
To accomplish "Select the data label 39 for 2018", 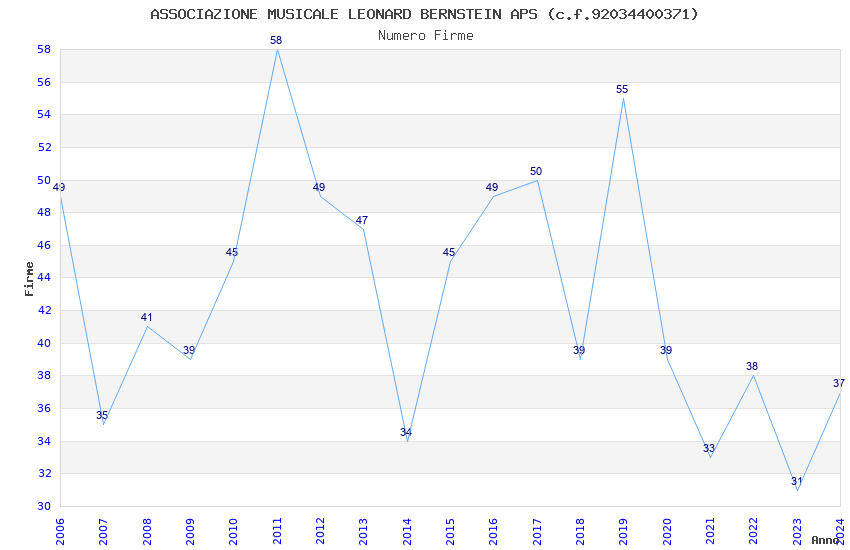I will tap(579, 351).
